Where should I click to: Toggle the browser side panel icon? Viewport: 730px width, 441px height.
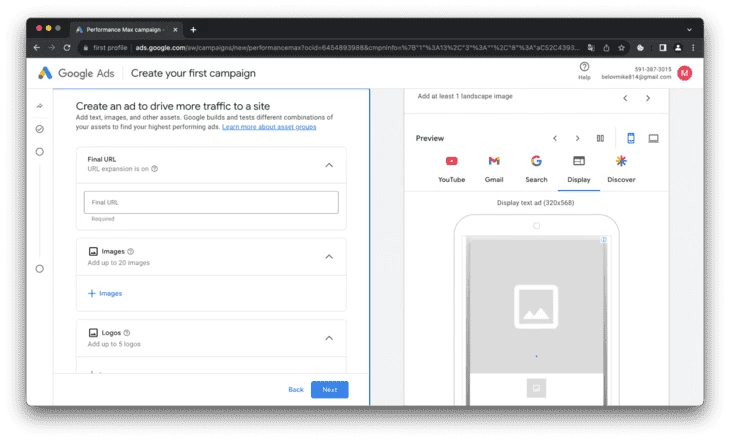click(662, 47)
